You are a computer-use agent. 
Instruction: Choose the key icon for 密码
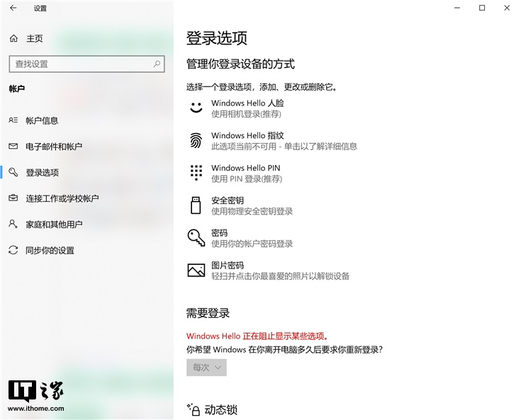coord(196,237)
